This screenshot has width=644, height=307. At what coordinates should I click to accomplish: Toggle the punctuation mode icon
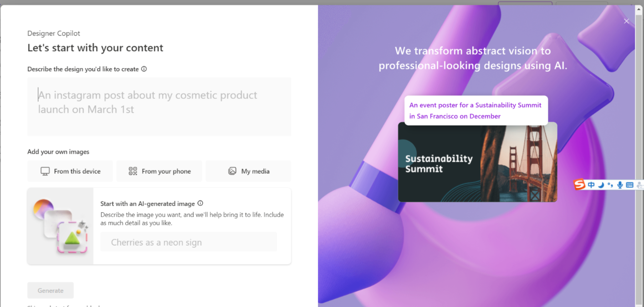610,185
